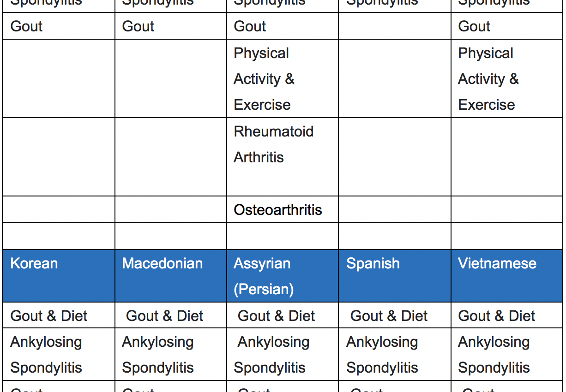Open Ankylosing Spondylitis under Macedonian

tap(158, 355)
